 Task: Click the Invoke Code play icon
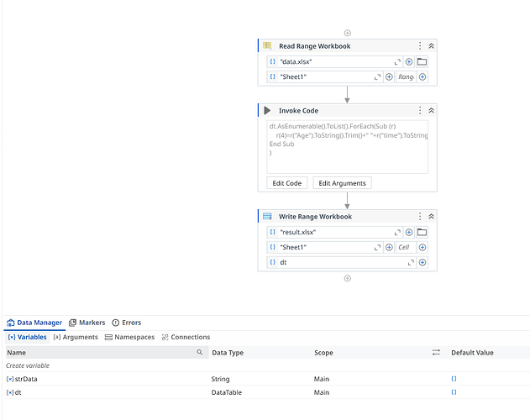coord(267,111)
